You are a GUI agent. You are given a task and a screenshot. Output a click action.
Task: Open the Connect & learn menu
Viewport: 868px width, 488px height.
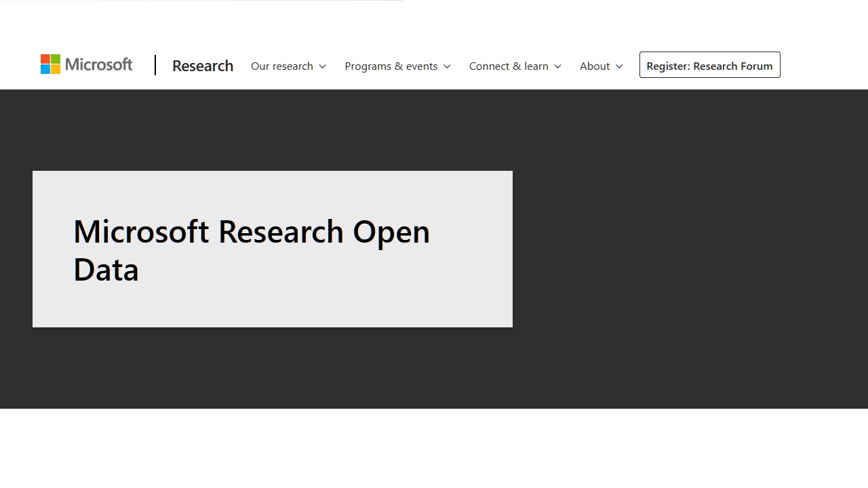pyautogui.click(x=509, y=66)
